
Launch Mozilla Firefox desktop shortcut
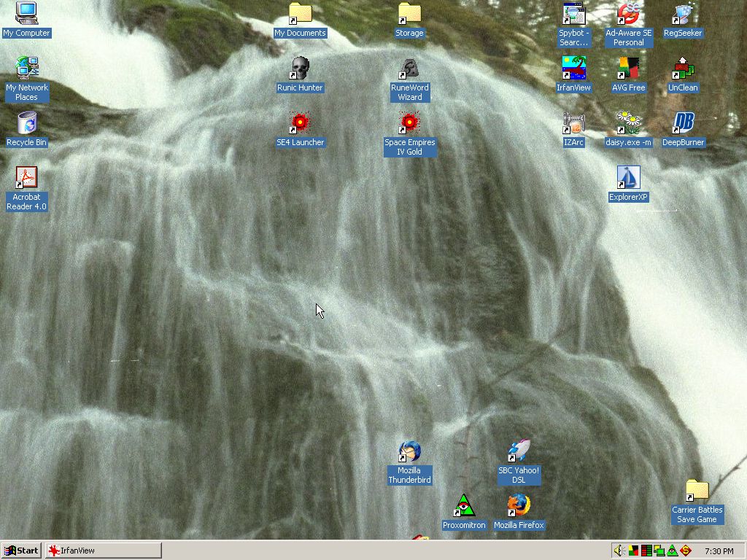[x=519, y=505]
